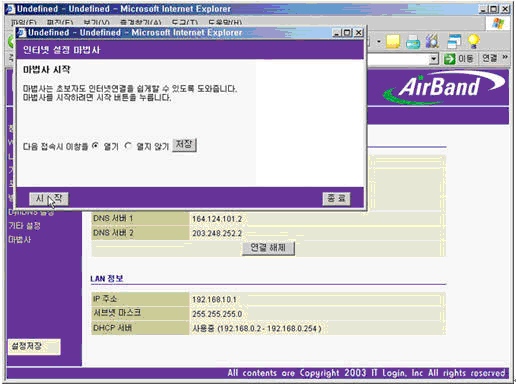Click the yellow lightbulb toolbar icon
This screenshot has height=386, width=516.
[474, 41]
